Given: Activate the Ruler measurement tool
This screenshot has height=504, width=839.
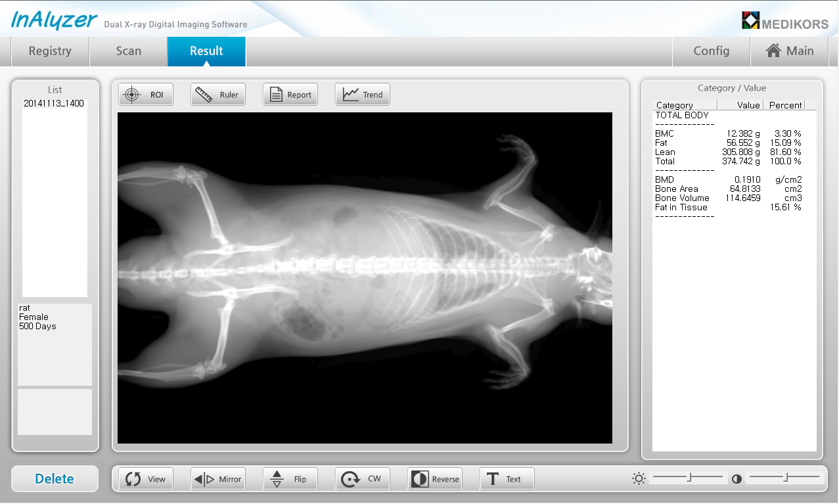Looking at the screenshot, I should click(x=217, y=95).
